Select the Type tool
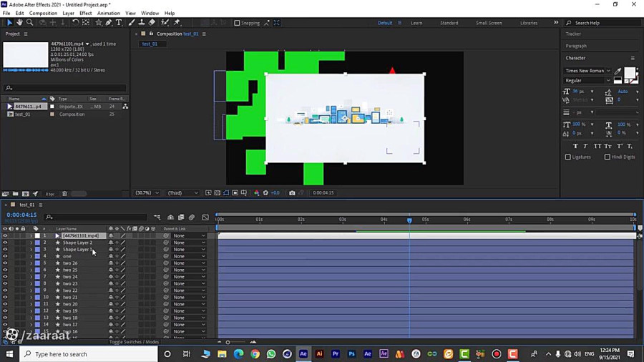This screenshot has height=362, width=644. 119,23
